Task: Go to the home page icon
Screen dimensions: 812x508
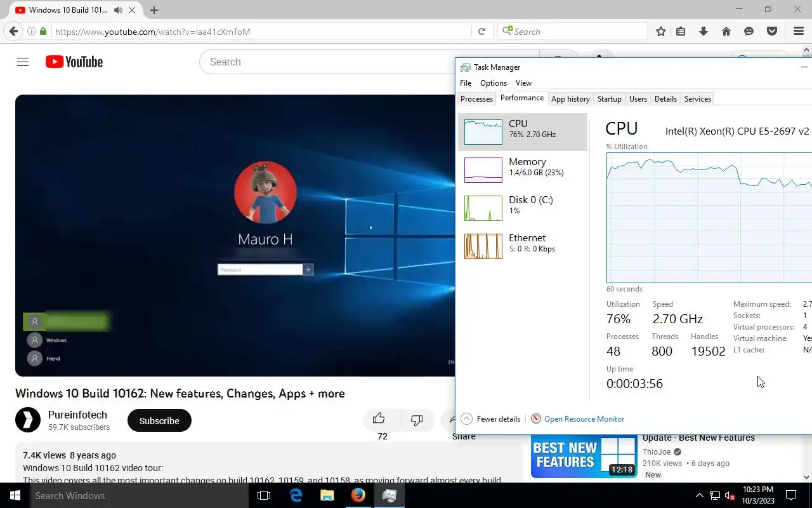Action: click(x=726, y=31)
